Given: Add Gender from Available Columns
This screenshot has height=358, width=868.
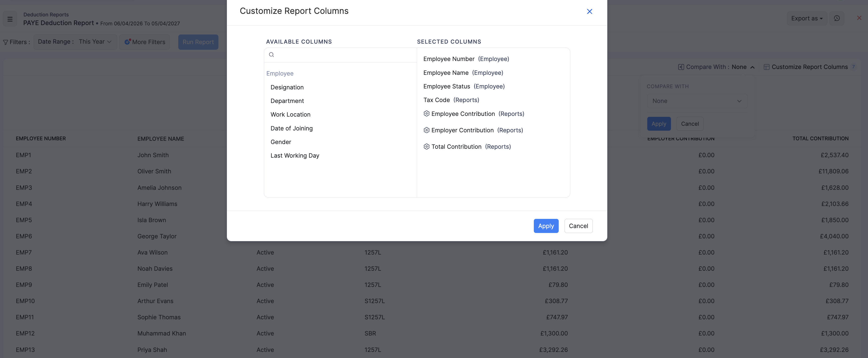Looking at the screenshot, I should point(280,142).
